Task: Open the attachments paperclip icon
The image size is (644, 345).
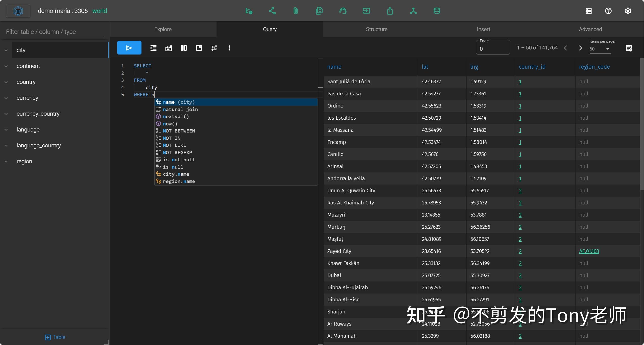Action: [x=295, y=11]
